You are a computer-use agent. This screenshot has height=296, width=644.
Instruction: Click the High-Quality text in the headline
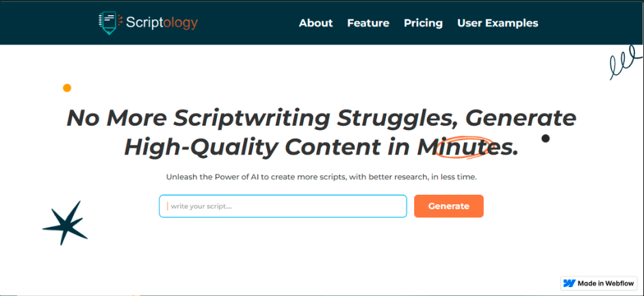[201, 148]
